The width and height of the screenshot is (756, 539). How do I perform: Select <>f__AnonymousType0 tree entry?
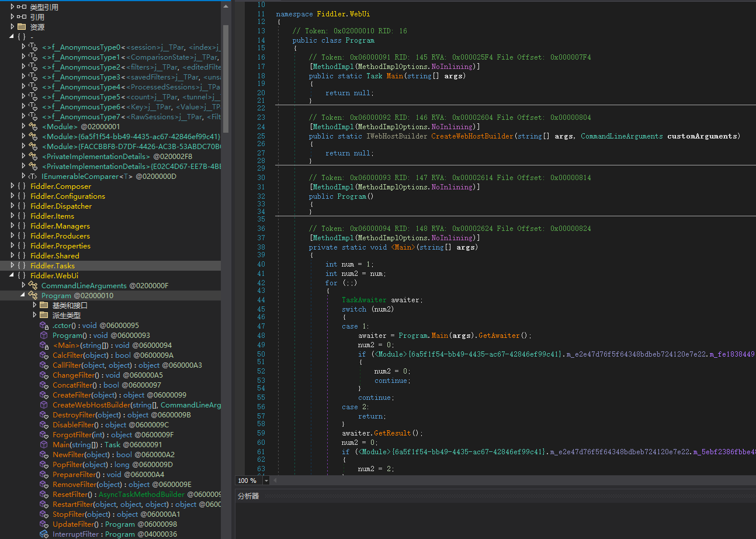pos(131,47)
